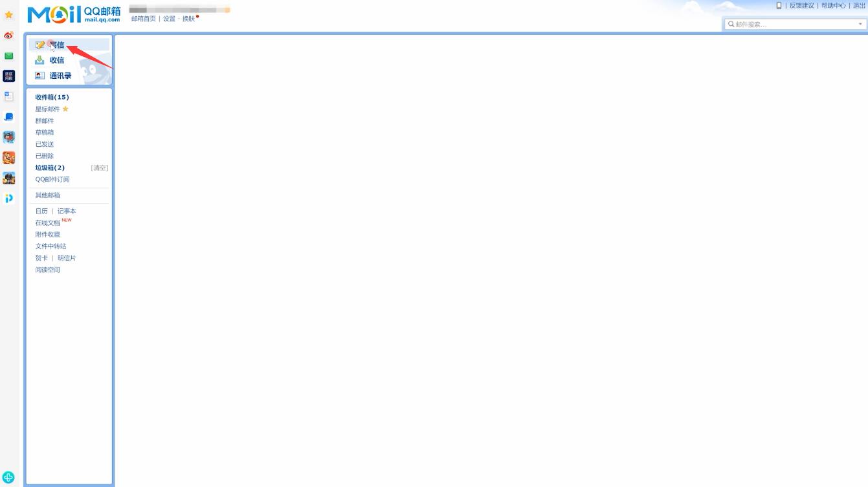The image size is (868, 487).
Task: Click the 收信 receive mail download icon
Action: coord(40,60)
